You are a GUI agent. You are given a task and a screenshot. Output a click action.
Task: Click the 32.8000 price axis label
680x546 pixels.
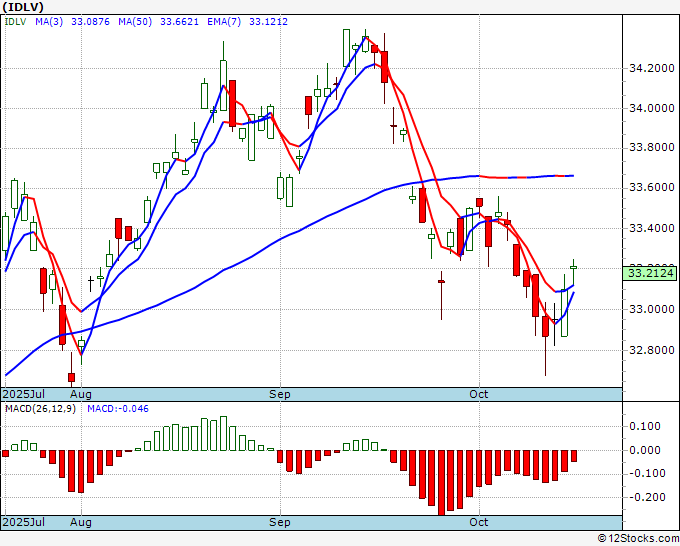pyautogui.click(x=652, y=350)
